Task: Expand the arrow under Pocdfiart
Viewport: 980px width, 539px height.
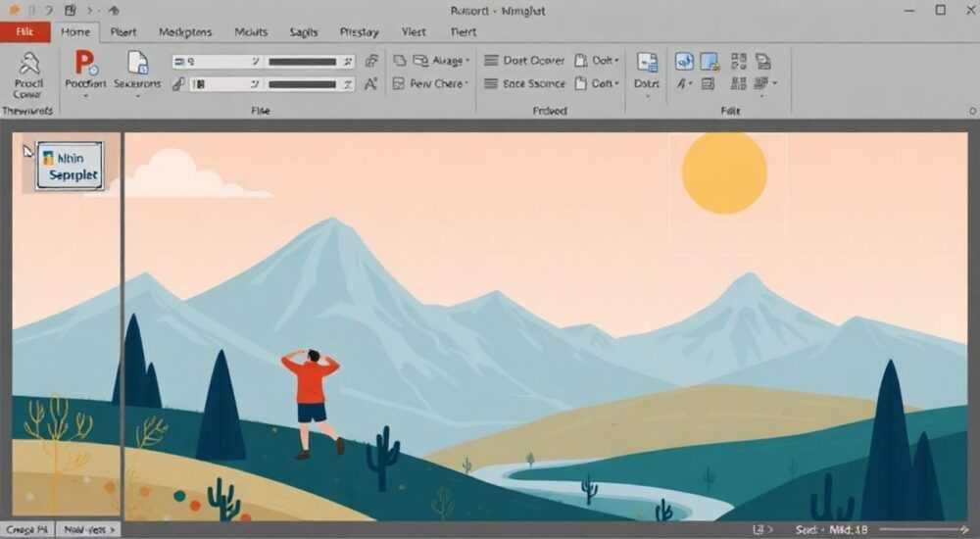Action: click(x=85, y=96)
